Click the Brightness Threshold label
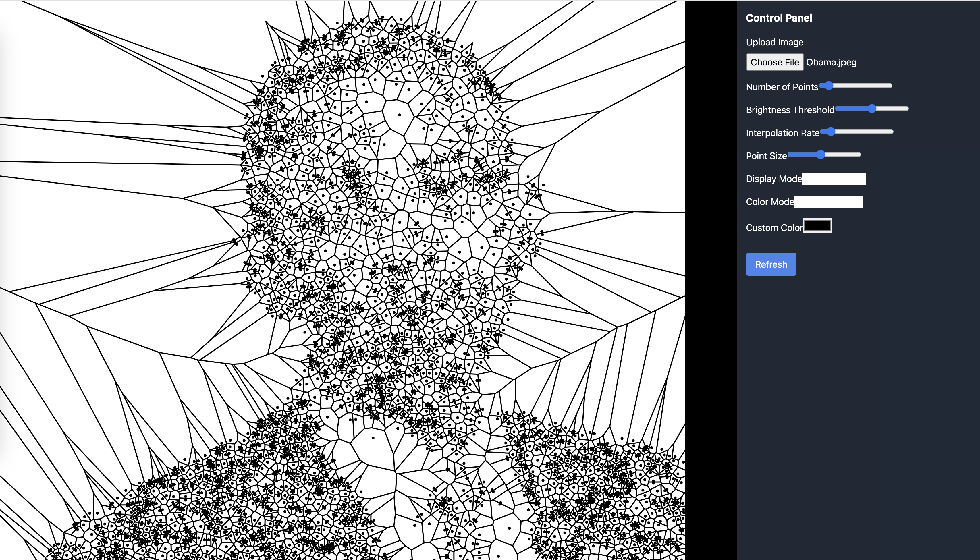The width and height of the screenshot is (980, 560). 790,110
